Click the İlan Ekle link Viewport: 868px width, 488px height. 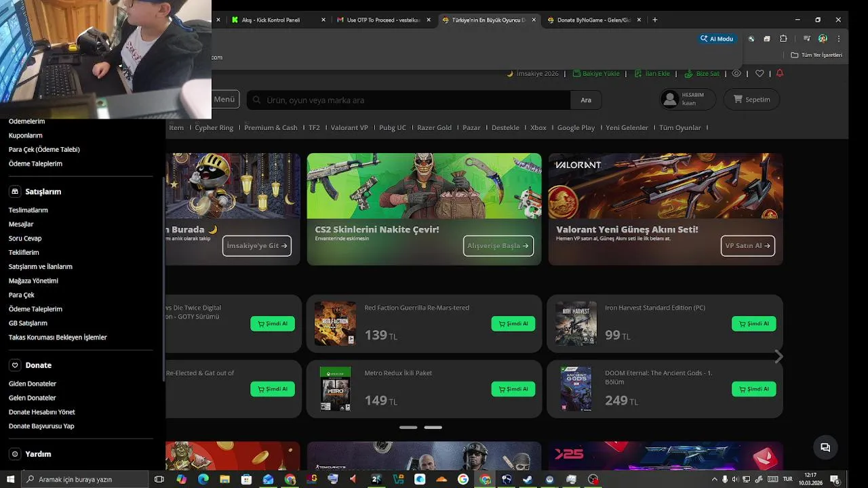tap(652, 73)
